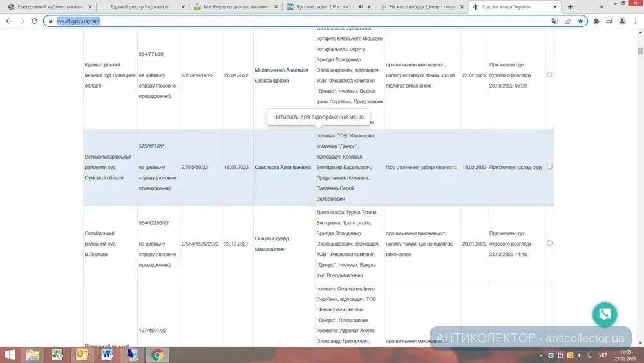Open a new browser tab with plus button
Screen dimensions: 644x363
pyautogui.click(x=570, y=6)
